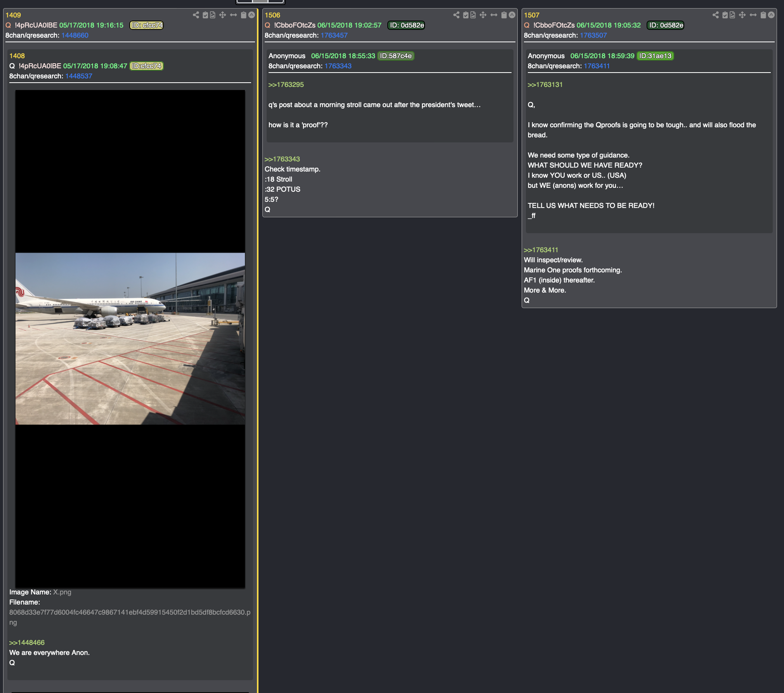Select middle segment of top view switcher

[260, 1]
